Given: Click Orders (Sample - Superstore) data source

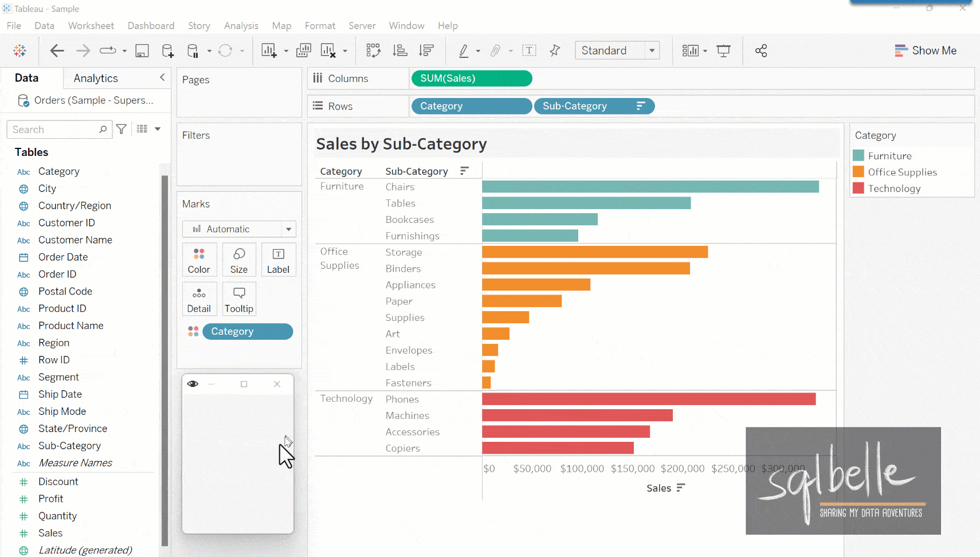Looking at the screenshot, I should coord(86,100).
